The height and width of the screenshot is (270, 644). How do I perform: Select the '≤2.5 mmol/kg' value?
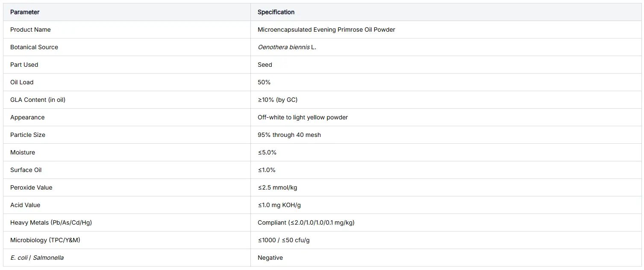point(278,187)
